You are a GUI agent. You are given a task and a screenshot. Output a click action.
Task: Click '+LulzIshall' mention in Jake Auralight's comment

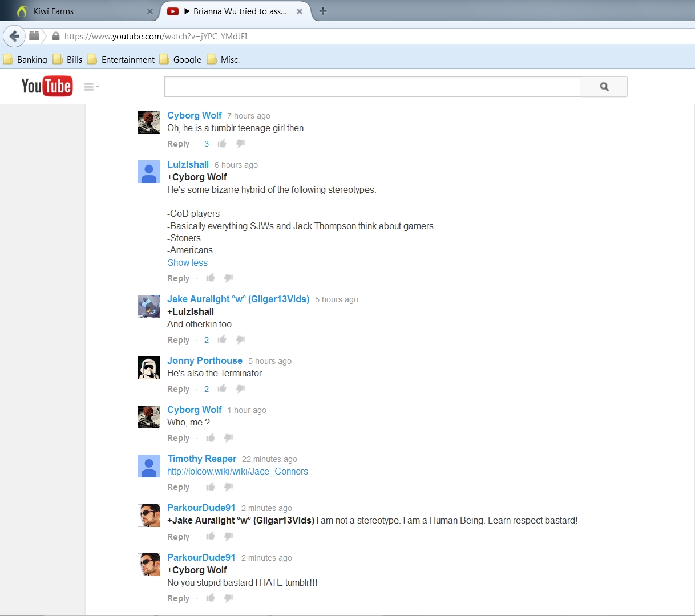(x=191, y=311)
